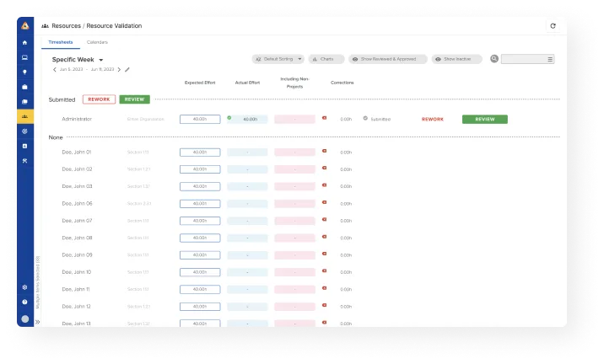Switch to the Timesheets tab

61,42
